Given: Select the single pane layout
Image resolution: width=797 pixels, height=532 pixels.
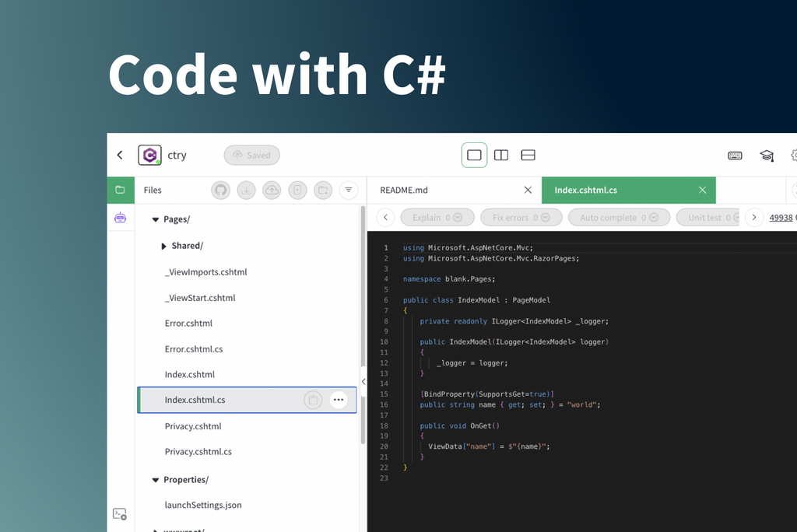Looking at the screenshot, I should pos(474,156).
